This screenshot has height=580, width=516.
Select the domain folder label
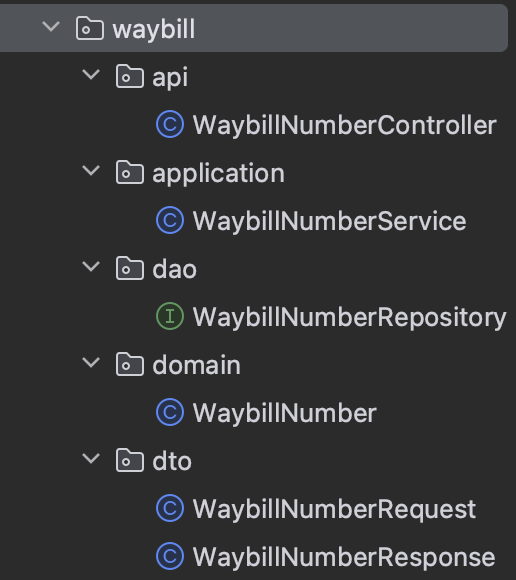click(196, 365)
